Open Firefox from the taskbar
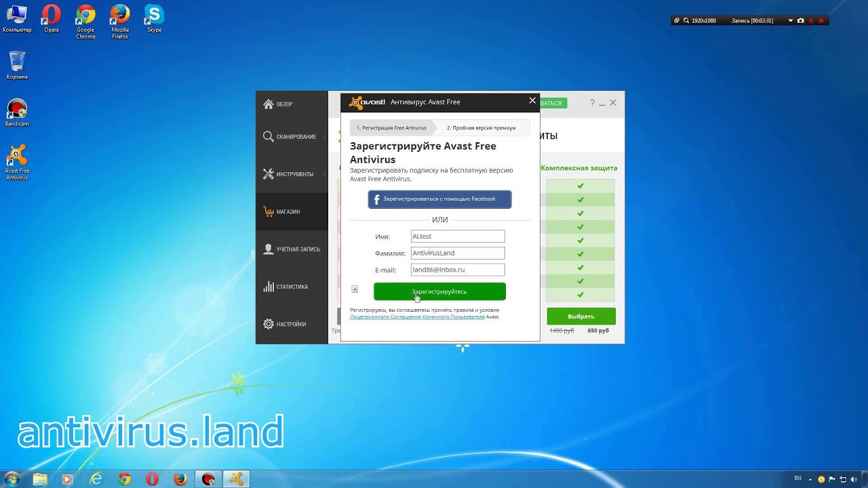868x488 pixels. pos(180,479)
